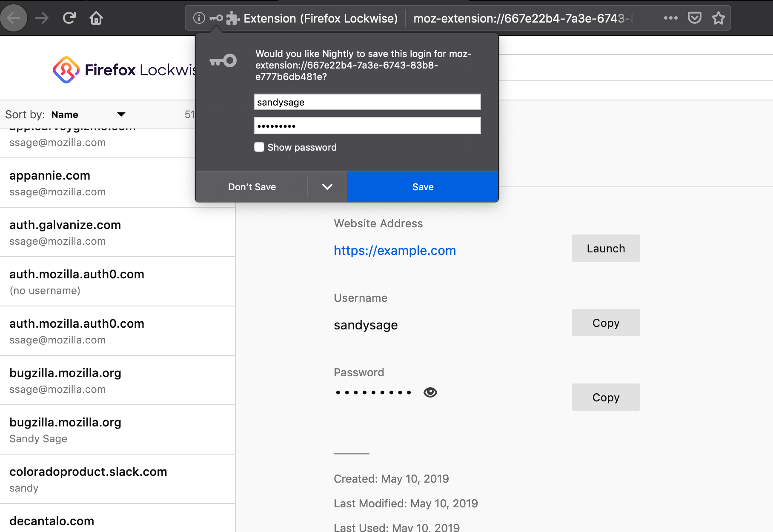
Task: Click the Save login button
Action: (x=423, y=187)
